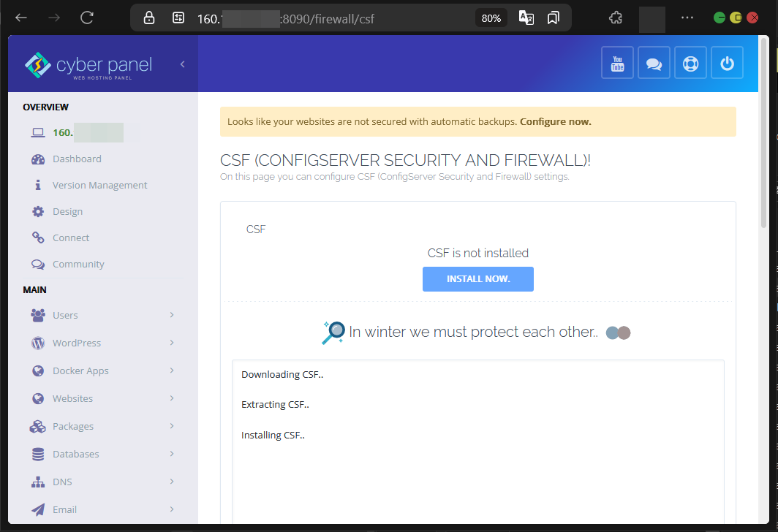Screen dimensions: 778x532
Task: Expand the Email menu chevron
Action: pyautogui.click(x=172, y=509)
